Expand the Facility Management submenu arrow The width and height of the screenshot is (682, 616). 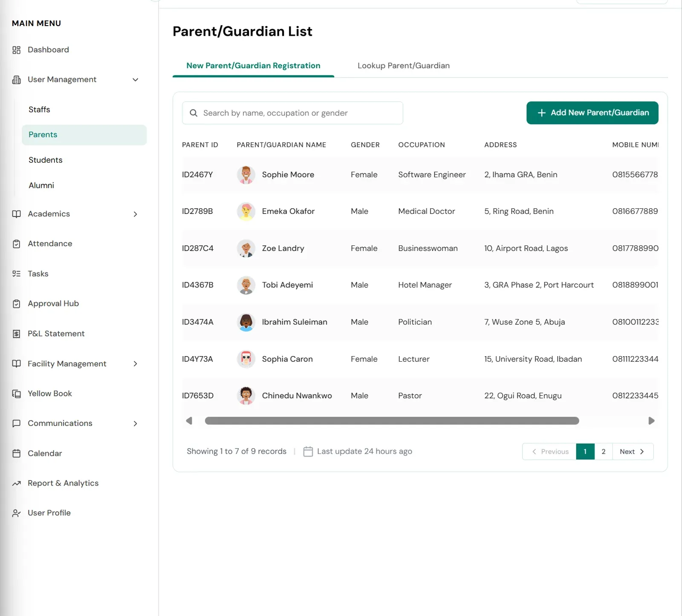point(135,363)
